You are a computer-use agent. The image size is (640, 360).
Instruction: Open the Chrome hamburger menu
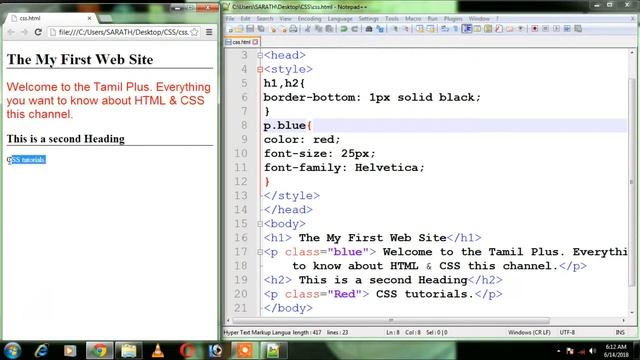tap(209, 32)
